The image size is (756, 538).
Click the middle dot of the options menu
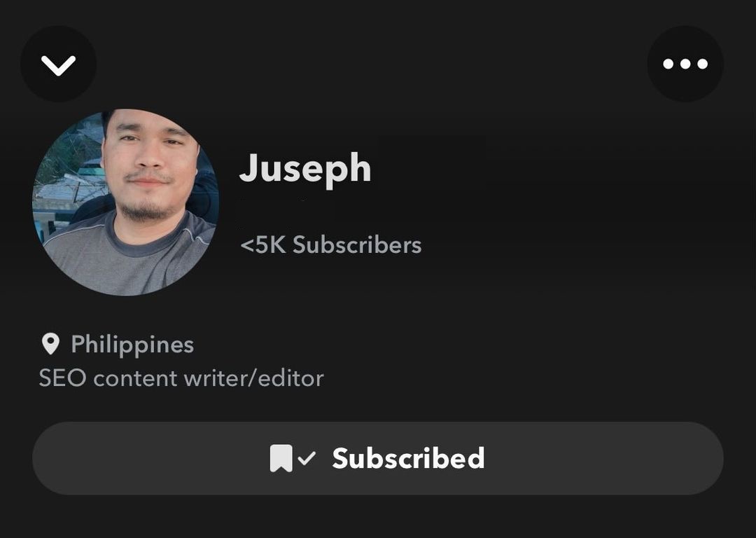tap(685, 64)
